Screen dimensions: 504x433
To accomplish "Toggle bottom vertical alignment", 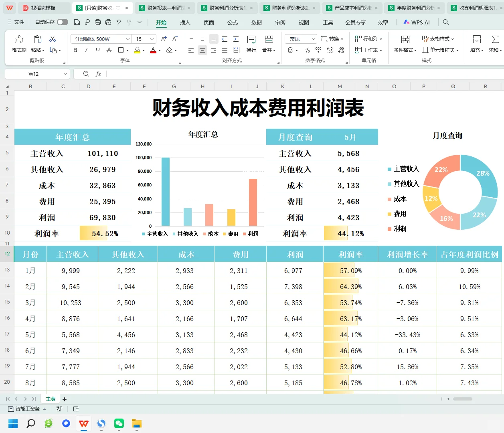I will [x=214, y=39].
